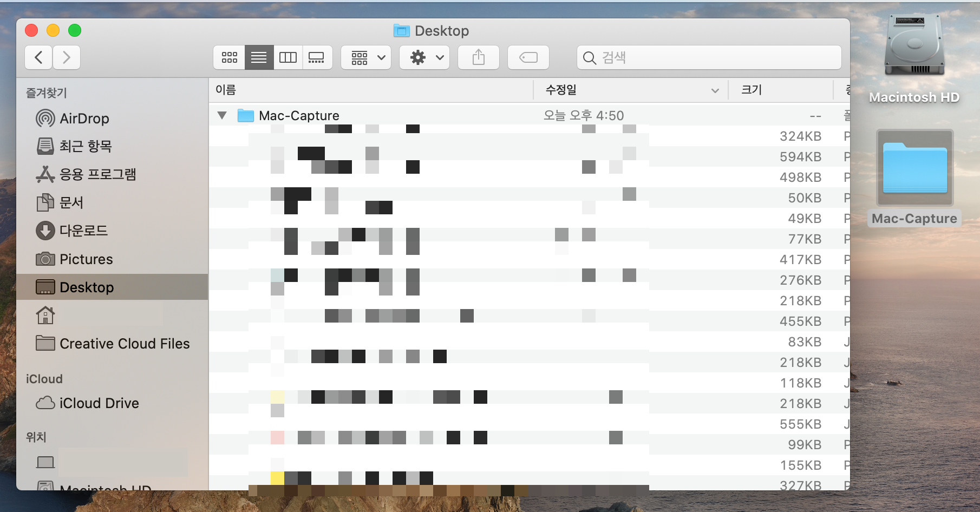Click the 594KB size cell
The height and width of the screenshot is (512, 980).
click(800, 157)
